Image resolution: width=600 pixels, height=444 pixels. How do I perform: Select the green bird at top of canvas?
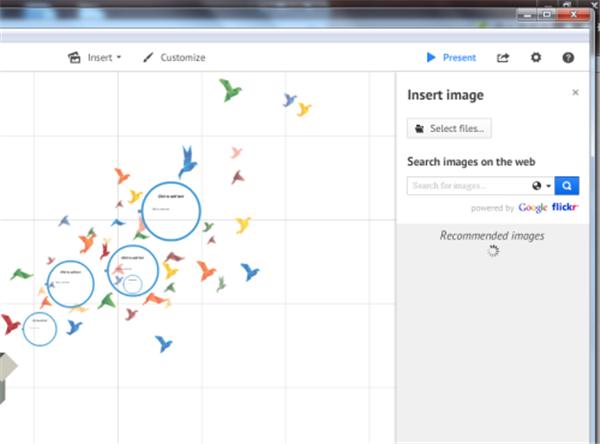(230, 90)
